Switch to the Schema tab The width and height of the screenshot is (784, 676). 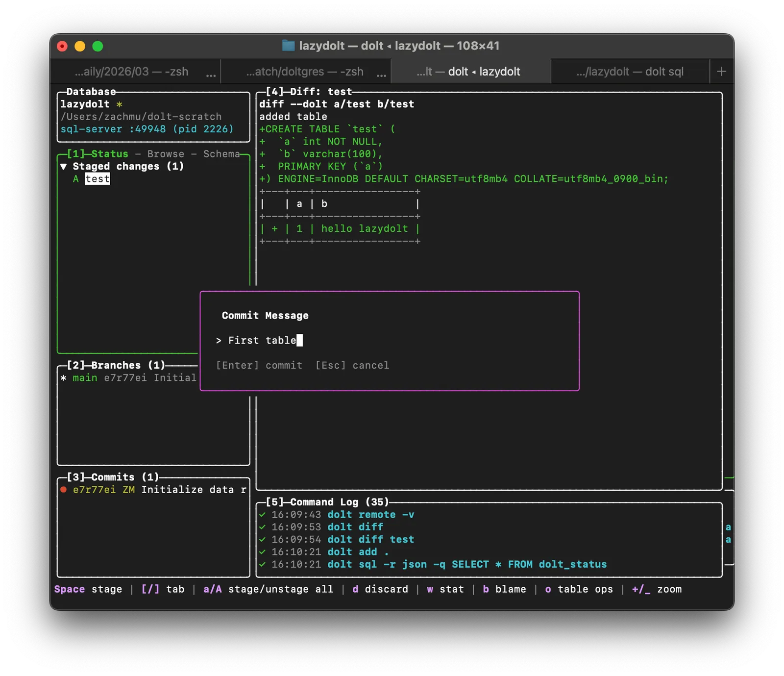[221, 154]
